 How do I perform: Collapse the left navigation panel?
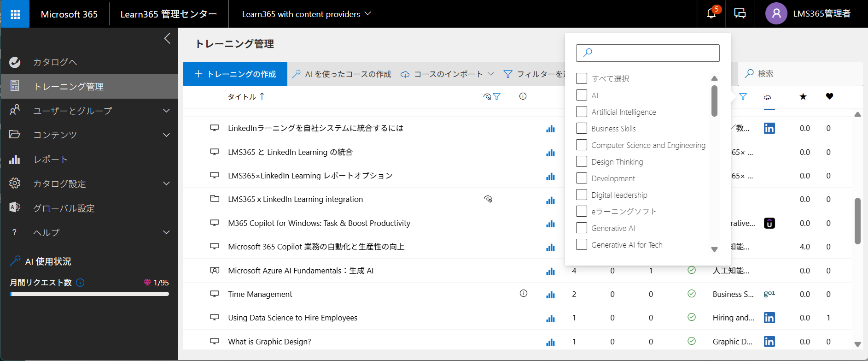coord(167,38)
